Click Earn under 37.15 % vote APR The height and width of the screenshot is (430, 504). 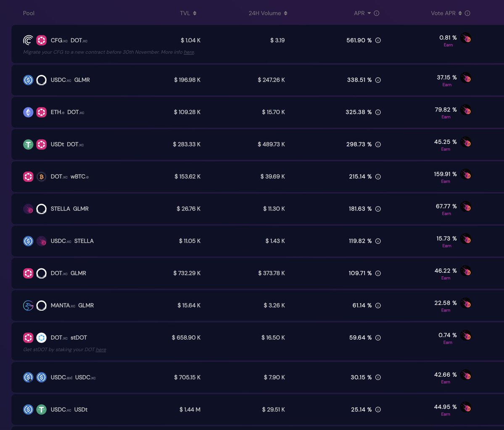click(x=447, y=85)
